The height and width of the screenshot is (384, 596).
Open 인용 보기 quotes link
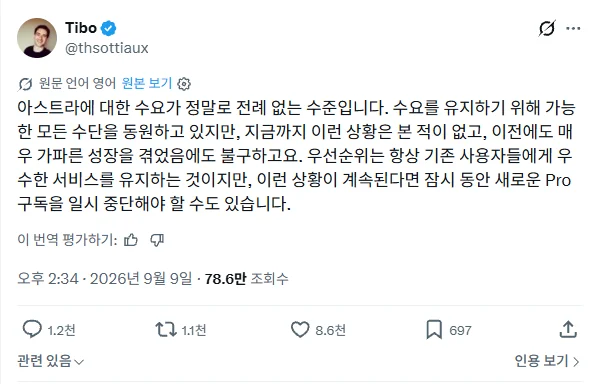coord(547,361)
